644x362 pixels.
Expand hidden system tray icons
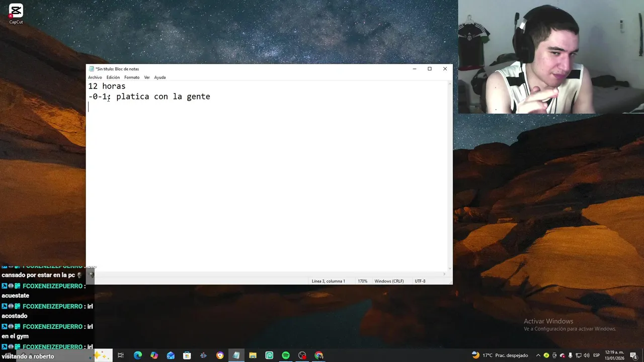[538, 355]
